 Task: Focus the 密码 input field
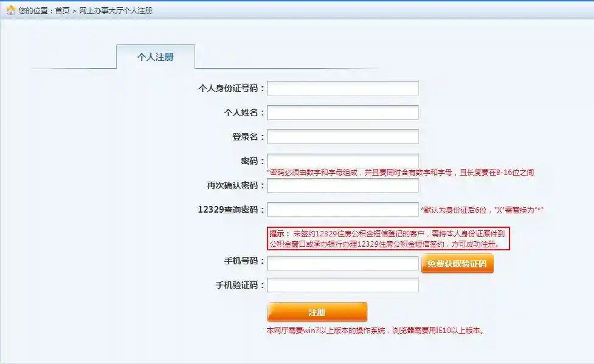343,160
